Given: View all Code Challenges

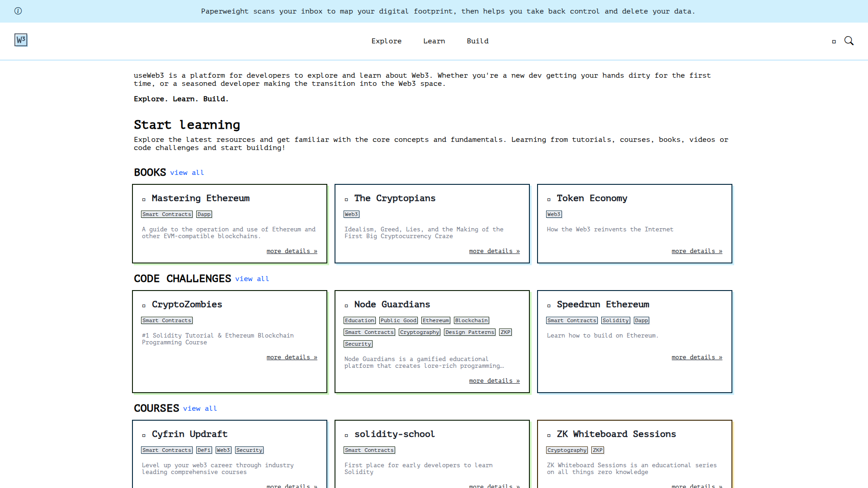Looking at the screenshot, I should [x=252, y=279].
